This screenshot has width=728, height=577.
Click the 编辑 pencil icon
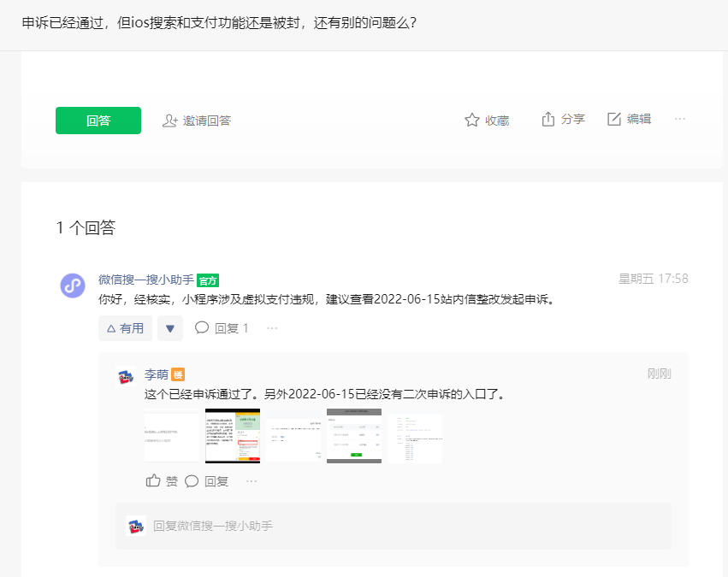pyautogui.click(x=613, y=119)
